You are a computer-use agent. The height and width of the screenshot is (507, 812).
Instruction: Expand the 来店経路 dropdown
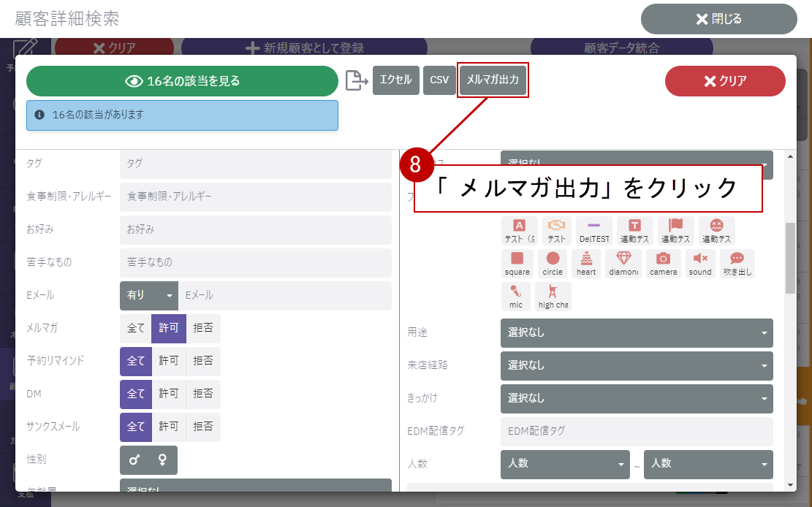[636, 365]
